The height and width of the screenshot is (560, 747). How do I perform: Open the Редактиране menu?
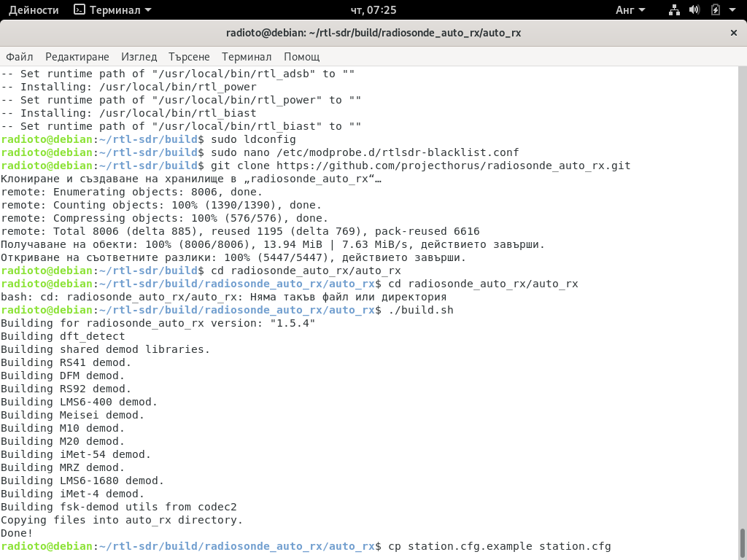point(77,57)
